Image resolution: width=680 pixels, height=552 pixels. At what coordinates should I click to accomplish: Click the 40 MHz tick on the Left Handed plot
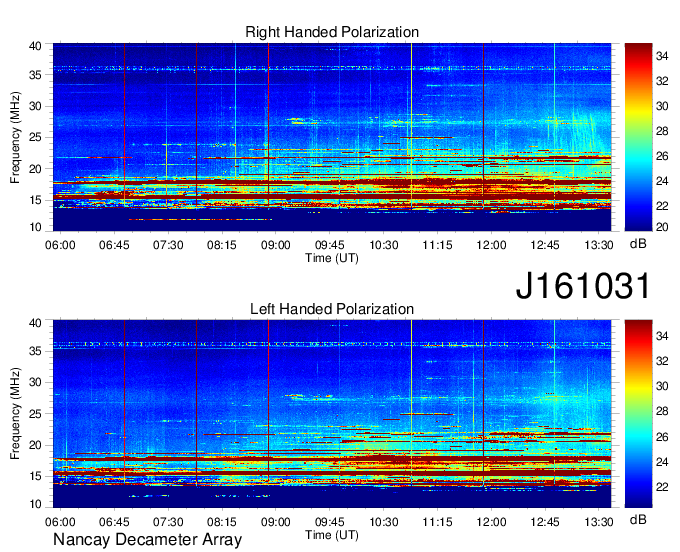coord(36,323)
